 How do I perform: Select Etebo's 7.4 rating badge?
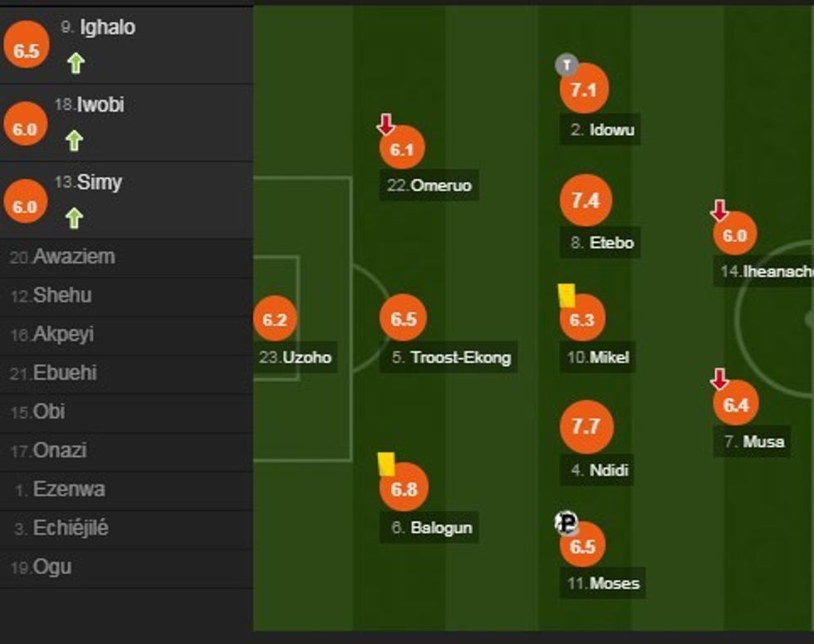(585, 201)
